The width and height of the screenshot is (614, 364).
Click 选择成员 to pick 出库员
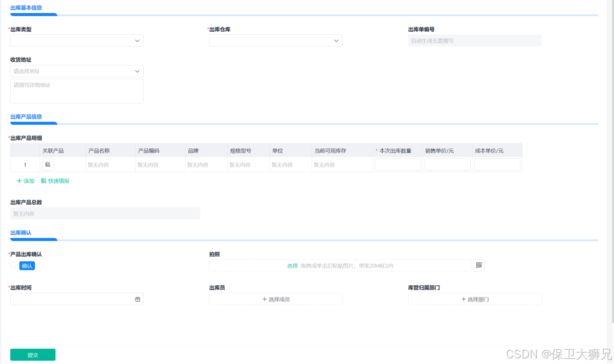(x=276, y=299)
